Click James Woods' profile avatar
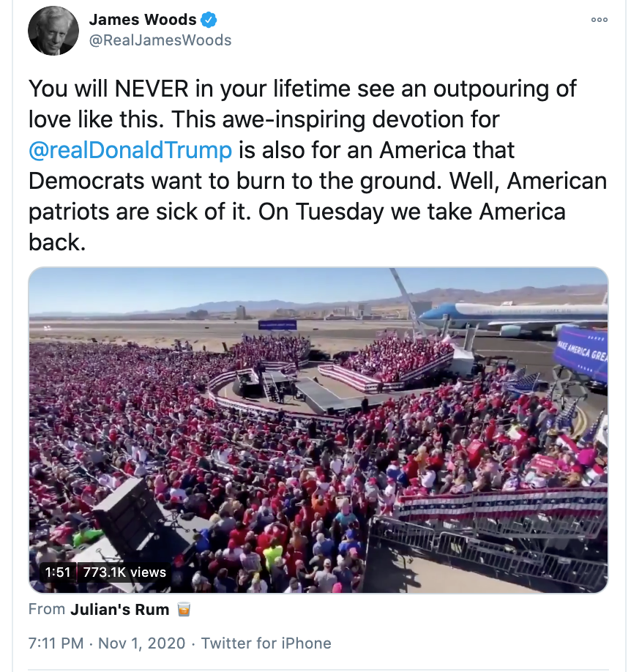 (x=53, y=29)
